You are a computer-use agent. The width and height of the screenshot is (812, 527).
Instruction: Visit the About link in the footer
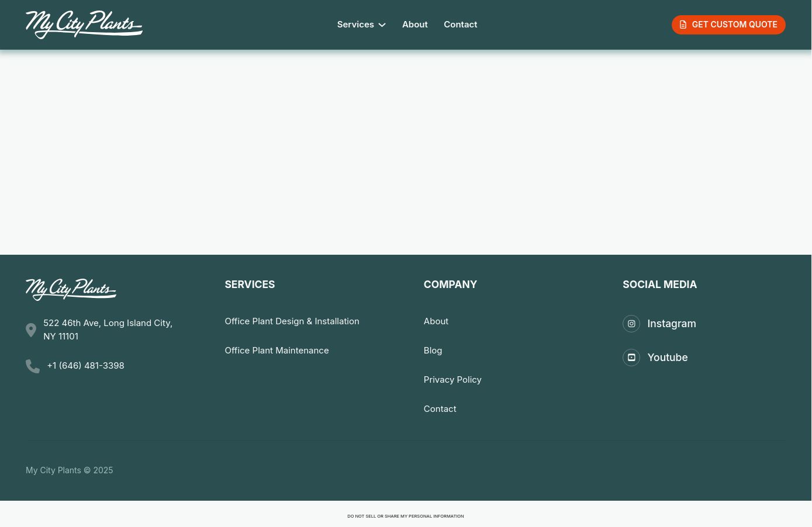pos(436,321)
